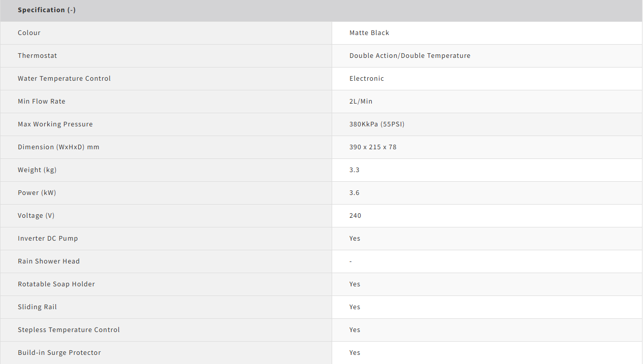Click the Build-in Surge Protector label
This screenshot has width=643, height=364.
coord(59,353)
